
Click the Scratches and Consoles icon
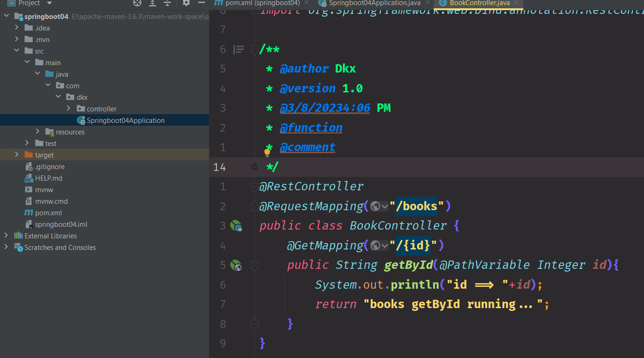coord(18,248)
